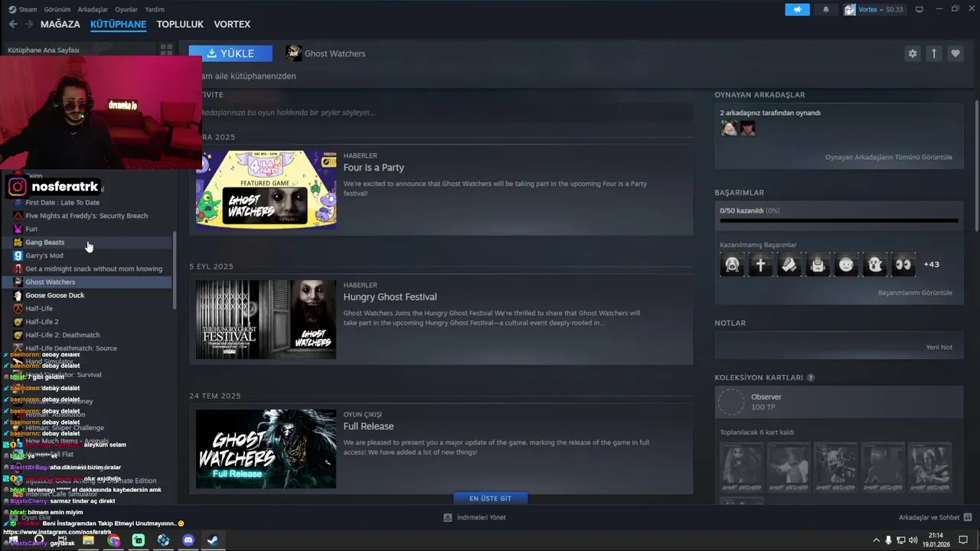This screenshot has height=551, width=980.
Task: Click the achievements progress bar
Action: click(838, 220)
